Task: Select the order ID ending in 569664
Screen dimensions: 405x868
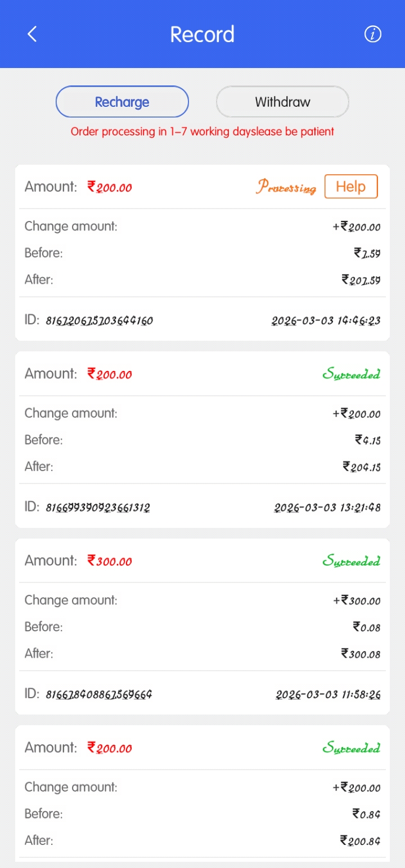Action: [x=99, y=694]
